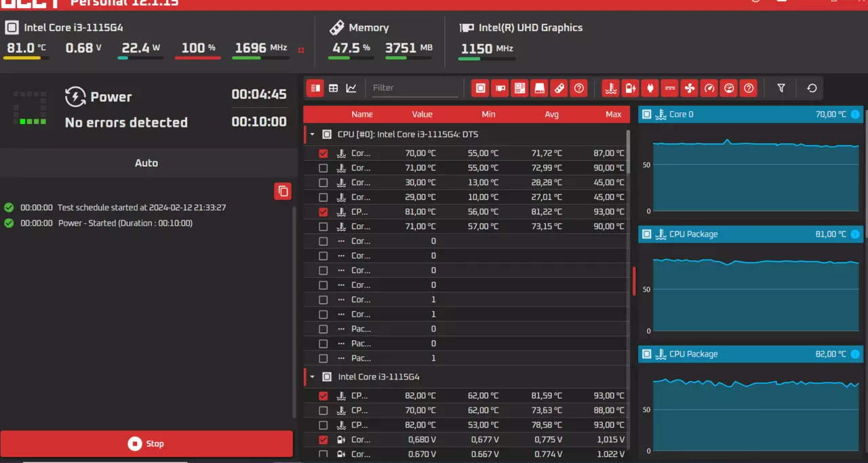
Task: Uncheck the voltage row showing 0,680 V
Action: (x=323, y=440)
